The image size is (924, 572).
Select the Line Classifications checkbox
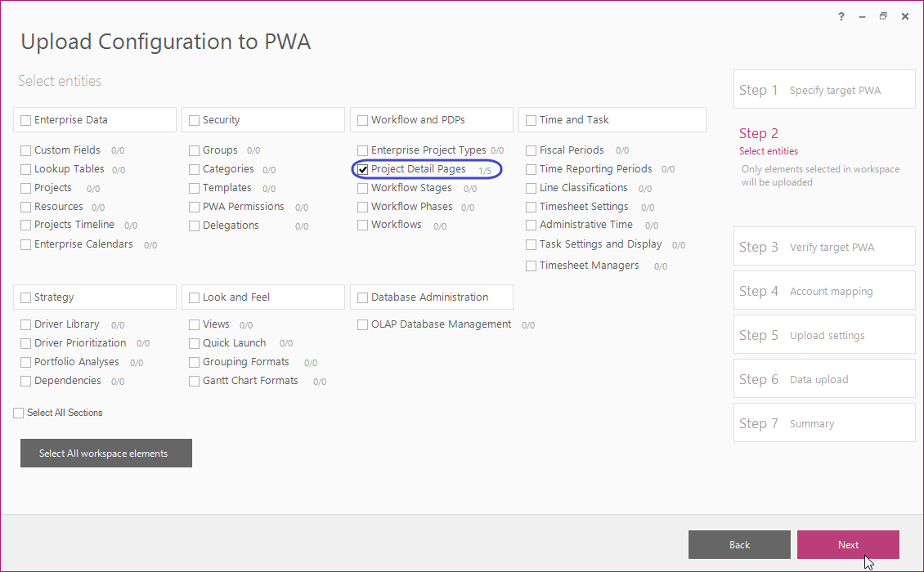click(531, 189)
